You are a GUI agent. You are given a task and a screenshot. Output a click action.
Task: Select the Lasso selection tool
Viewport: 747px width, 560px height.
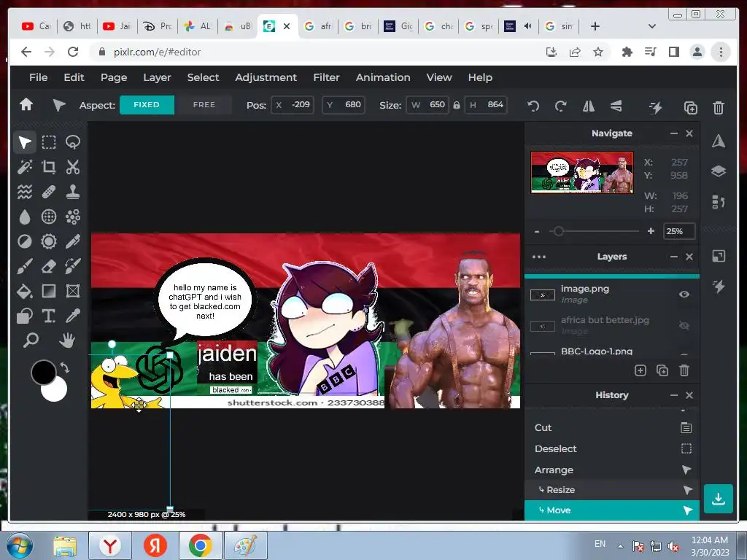click(x=73, y=142)
